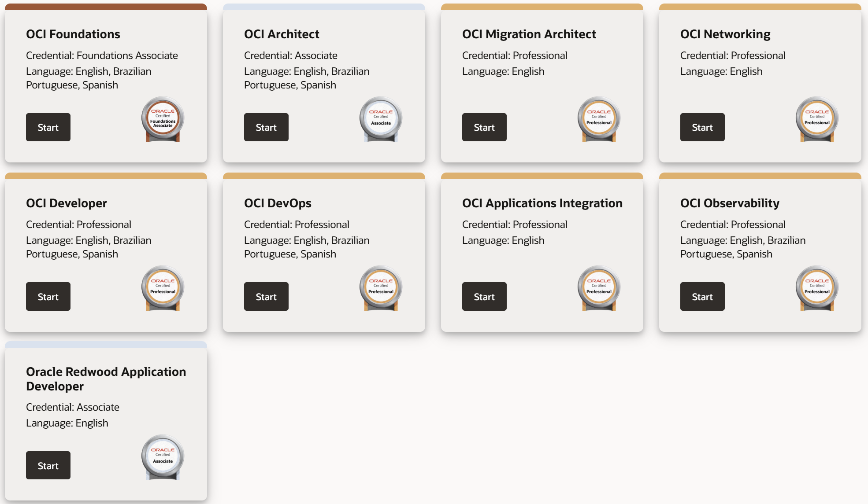Click the OCI Migration Architect Professional badge
The image size is (868, 504).
599,119
